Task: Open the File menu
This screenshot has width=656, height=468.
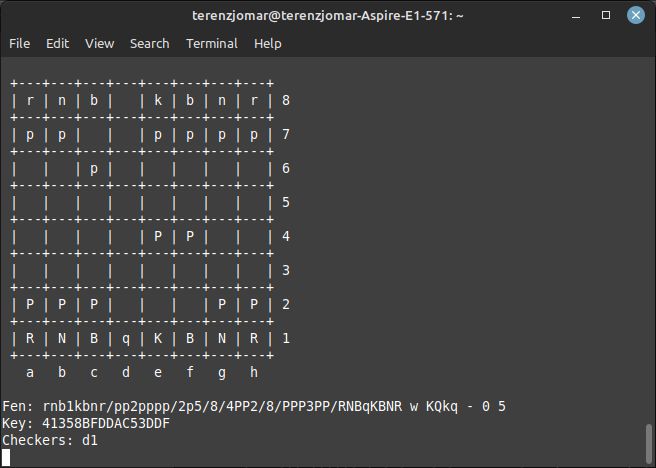Action: (19, 44)
